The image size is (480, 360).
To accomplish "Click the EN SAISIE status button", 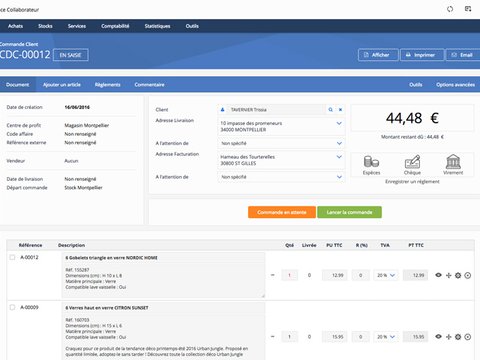I will point(70,55).
